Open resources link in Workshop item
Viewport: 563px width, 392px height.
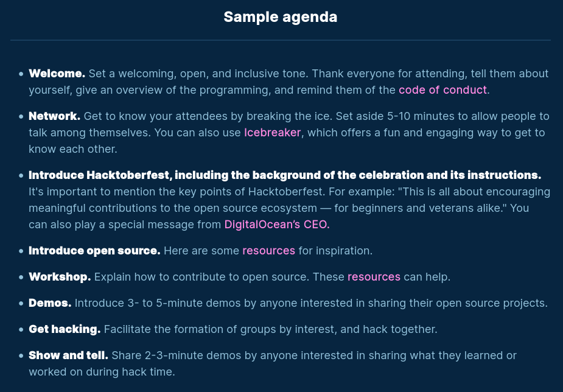tap(374, 277)
